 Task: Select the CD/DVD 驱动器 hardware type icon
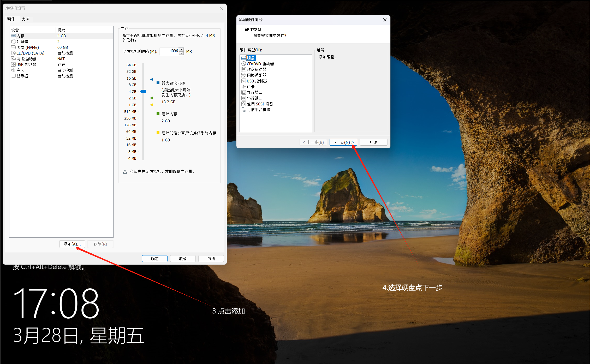point(243,64)
